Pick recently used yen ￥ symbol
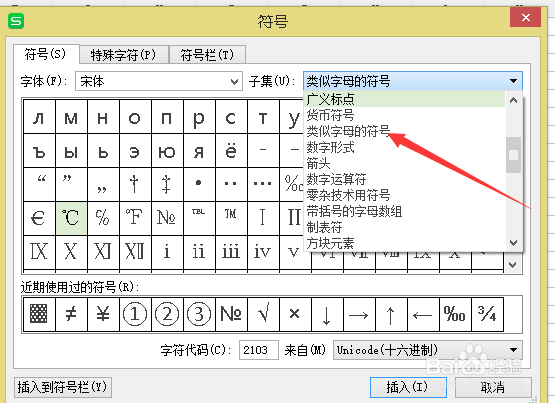The height and width of the screenshot is (403, 555). coord(103,314)
